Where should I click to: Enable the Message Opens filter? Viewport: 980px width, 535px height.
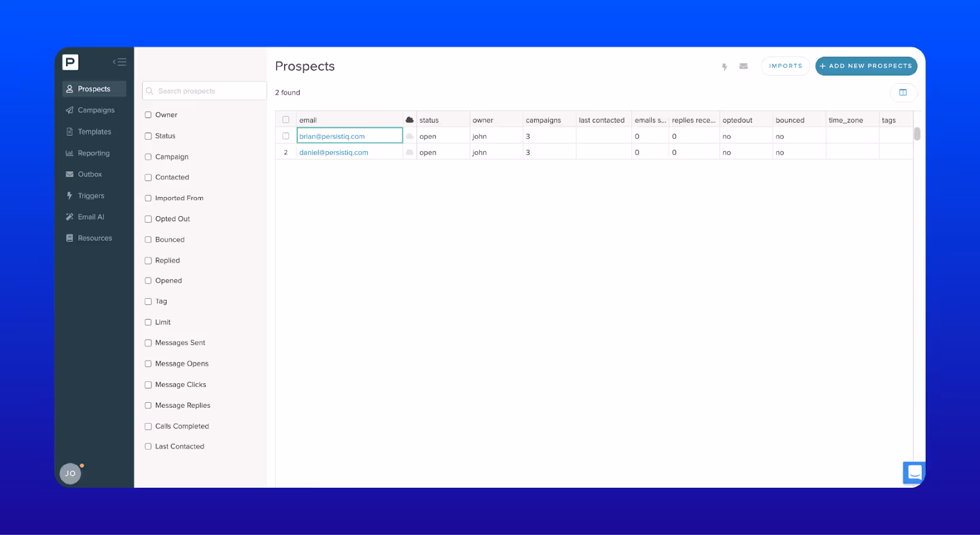point(148,364)
